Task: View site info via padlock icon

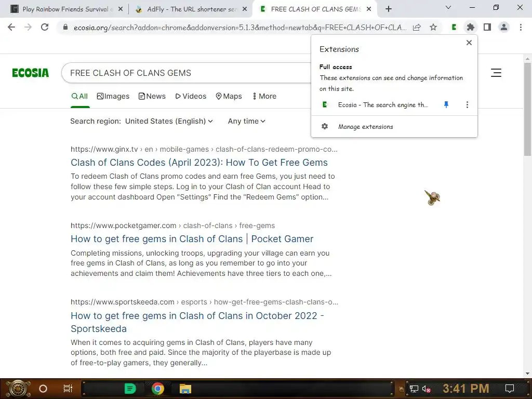Action: point(65,27)
